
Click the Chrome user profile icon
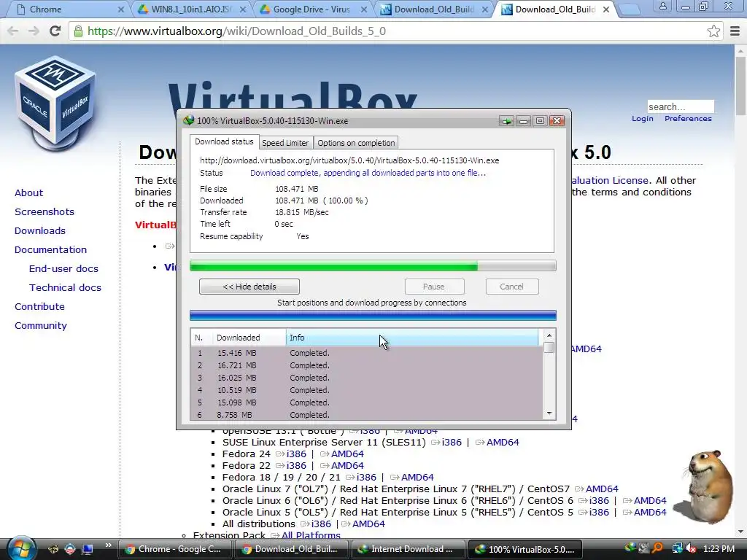[662, 6]
